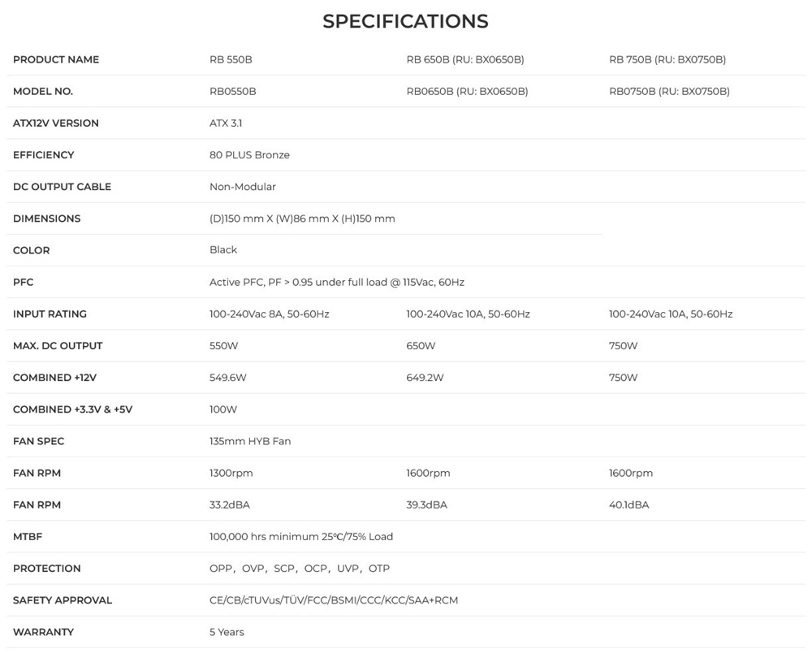Click the ATX 3.1 version value

(226, 123)
